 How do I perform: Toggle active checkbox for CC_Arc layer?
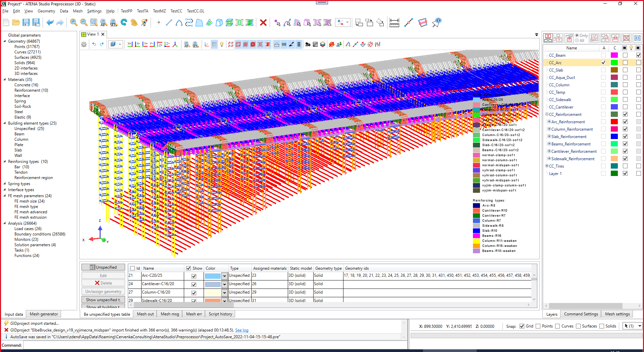[603, 62]
